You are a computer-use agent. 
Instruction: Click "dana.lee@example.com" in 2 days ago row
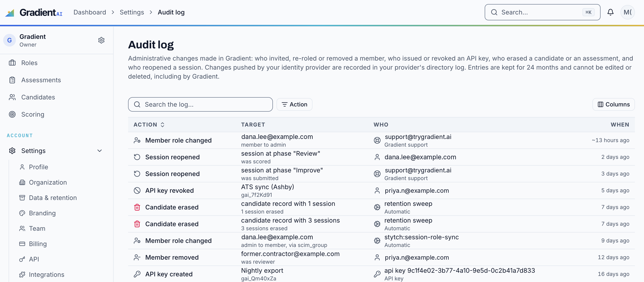420,157
